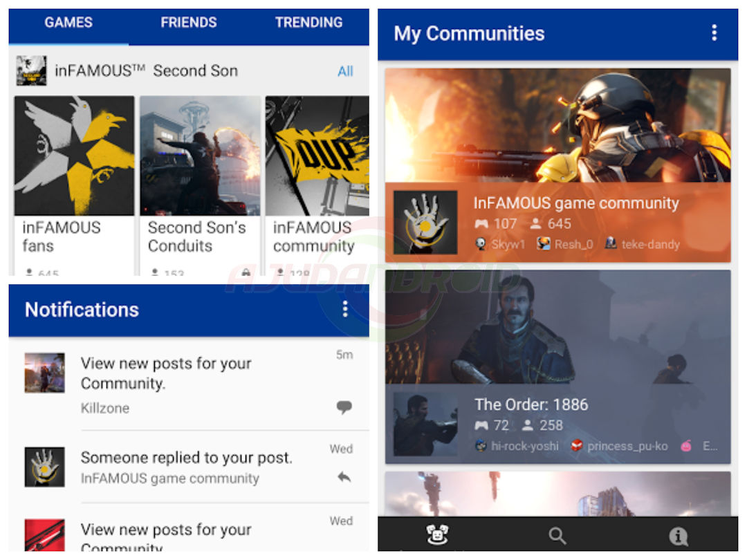Tap the My Communities header title
747x560 pixels.
click(469, 34)
